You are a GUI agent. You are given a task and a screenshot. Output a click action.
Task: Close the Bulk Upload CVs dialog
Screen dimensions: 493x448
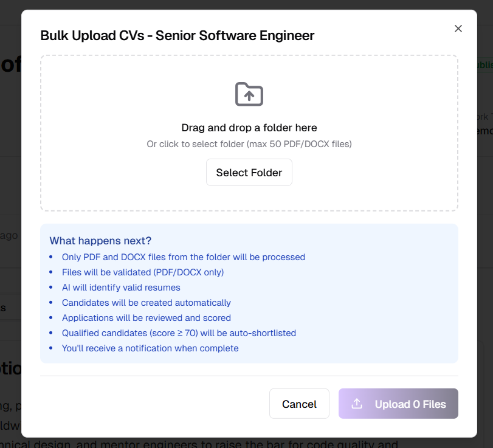458,28
